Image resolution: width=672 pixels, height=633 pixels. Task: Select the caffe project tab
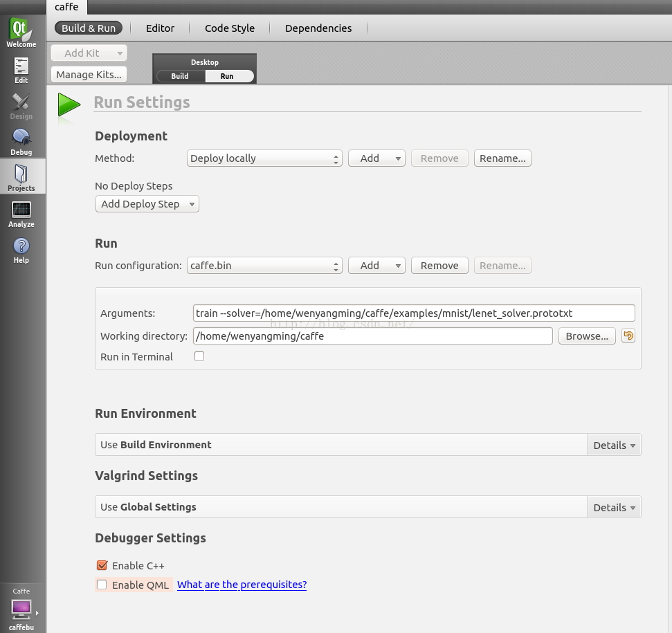pos(66,7)
